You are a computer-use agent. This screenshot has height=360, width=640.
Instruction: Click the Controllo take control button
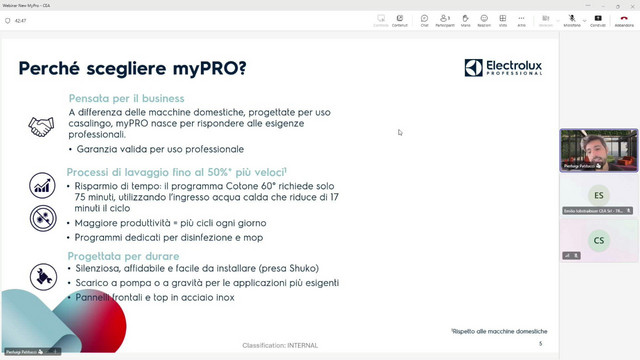(x=381, y=21)
